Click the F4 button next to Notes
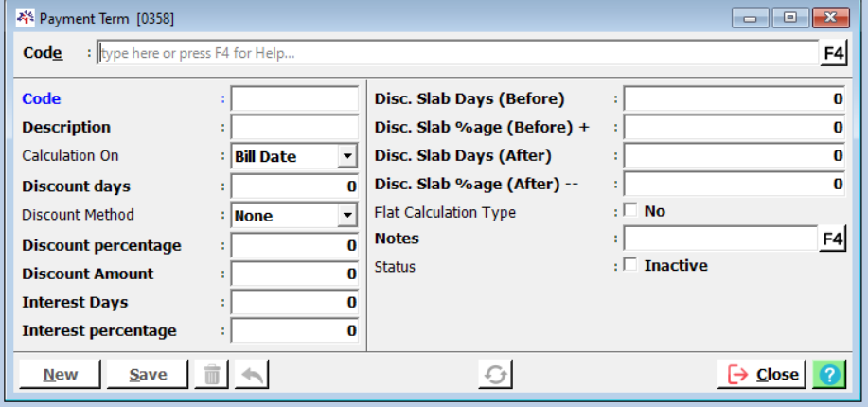Viewport: 868px width, 407px height. point(832,239)
